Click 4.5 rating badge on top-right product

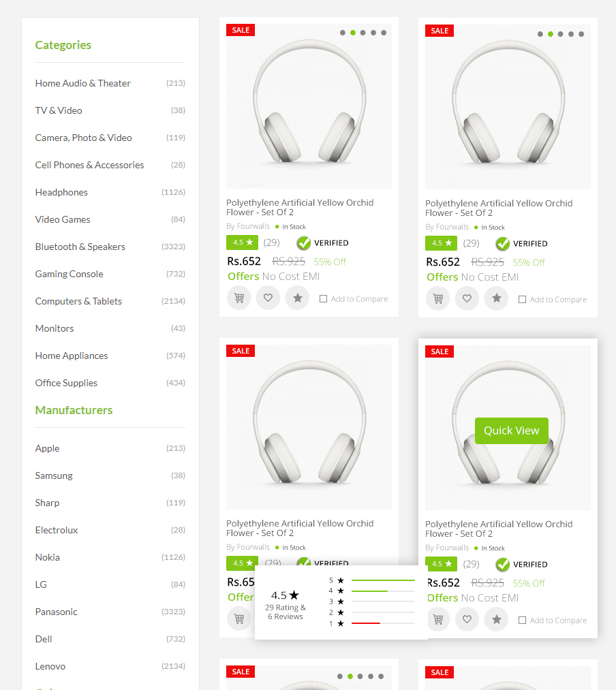[441, 243]
